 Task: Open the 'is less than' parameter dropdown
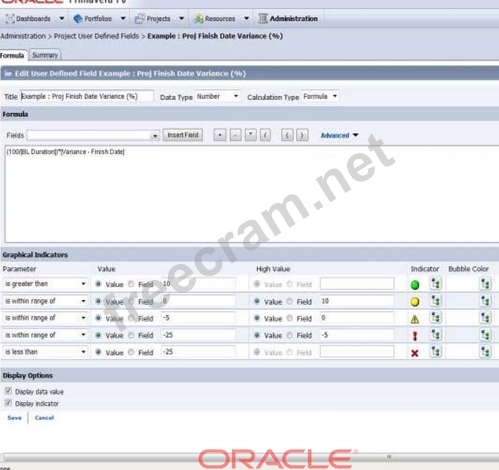(x=46, y=352)
